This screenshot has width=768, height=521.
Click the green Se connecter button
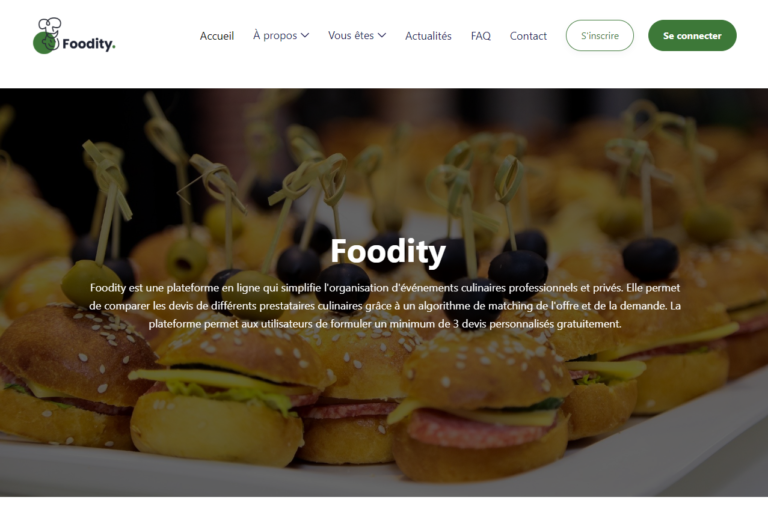coord(692,35)
